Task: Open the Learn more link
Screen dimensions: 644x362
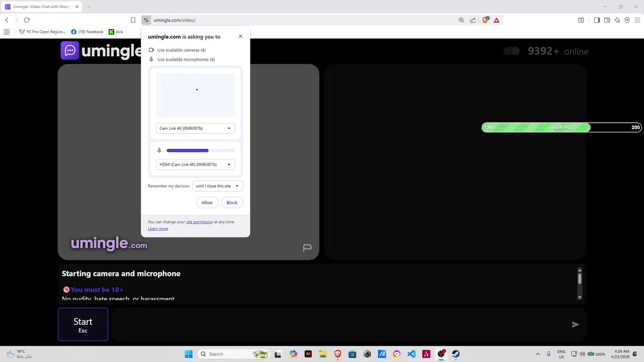Action: pos(158,229)
